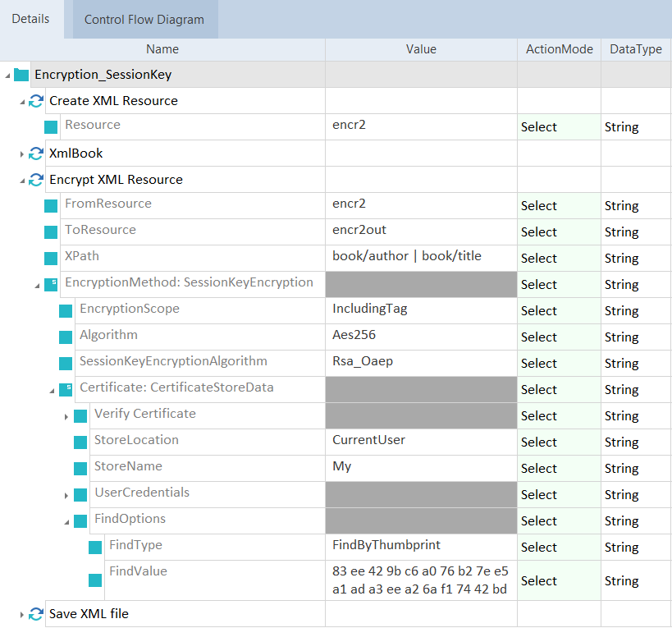Viewport: 672px width, 628px height.
Task: Expand the XmlBook tree node
Action: [22, 154]
